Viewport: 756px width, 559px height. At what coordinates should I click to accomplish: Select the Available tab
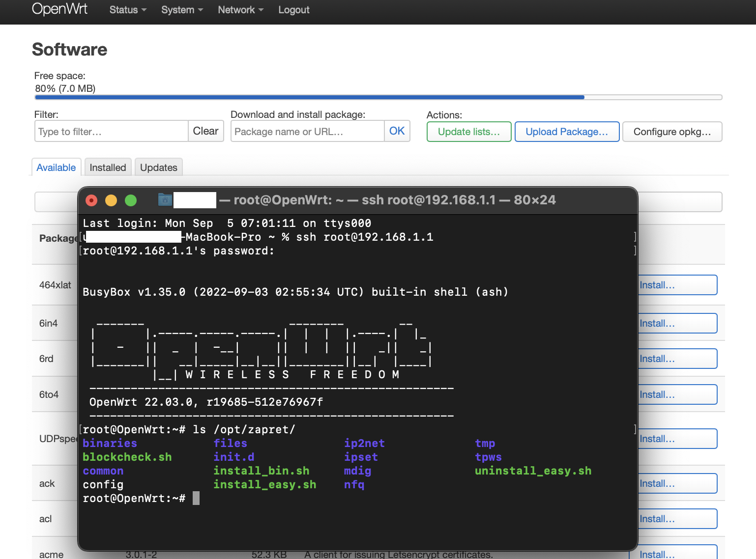56,168
